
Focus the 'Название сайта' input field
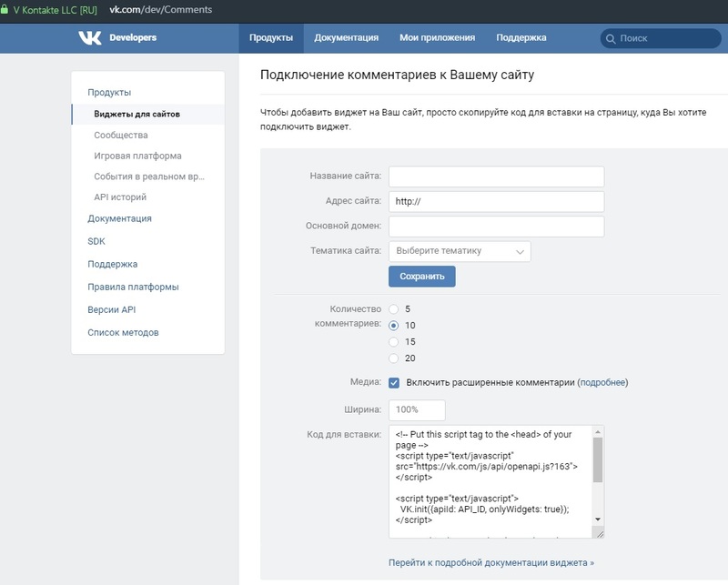pos(496,177)
